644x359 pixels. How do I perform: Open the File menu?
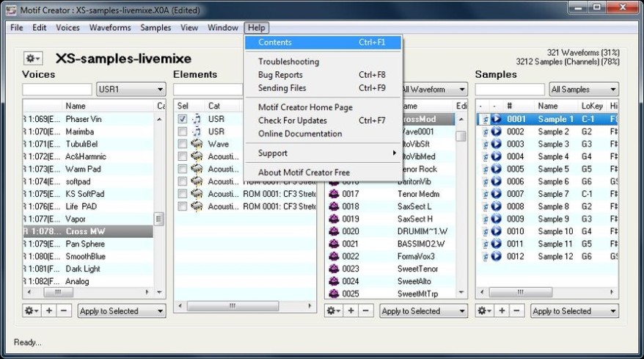16,28
